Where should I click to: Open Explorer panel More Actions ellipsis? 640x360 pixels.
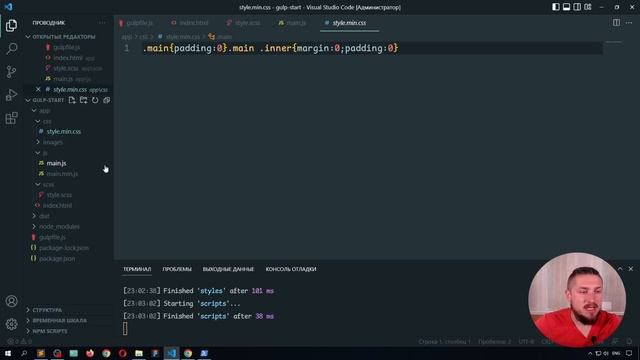pyautogui.click(x=102, y=23)
